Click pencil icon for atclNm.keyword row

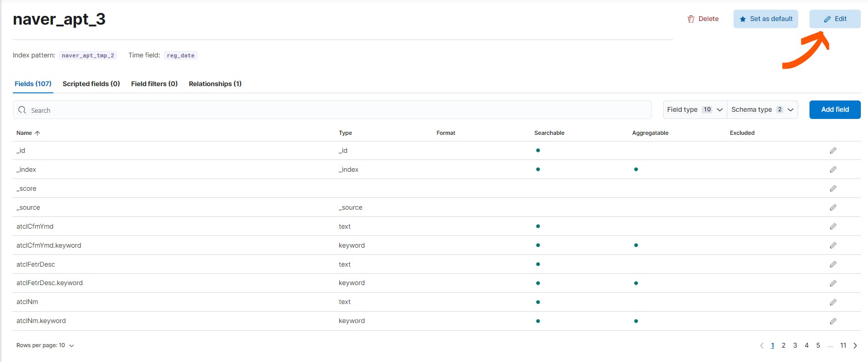[x=833, y=321]
